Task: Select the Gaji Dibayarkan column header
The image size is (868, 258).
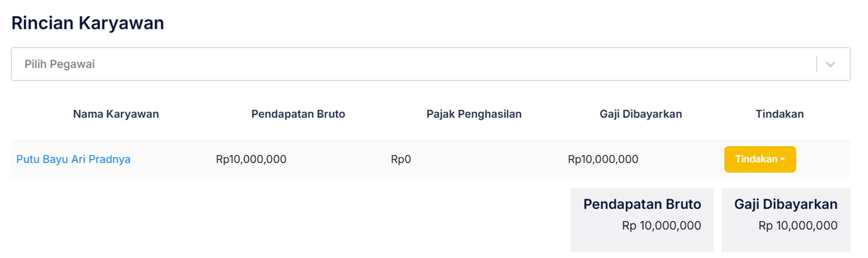Action: [x=640, y=114]
